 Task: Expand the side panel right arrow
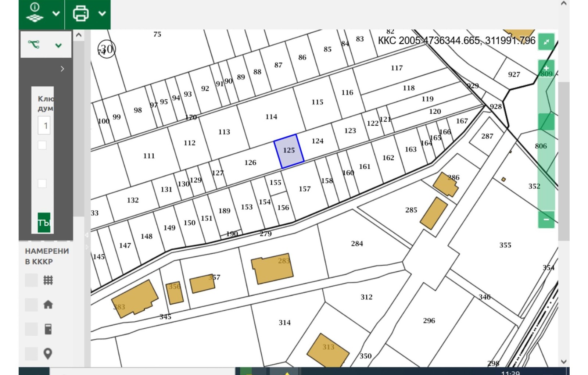(62, 69)
